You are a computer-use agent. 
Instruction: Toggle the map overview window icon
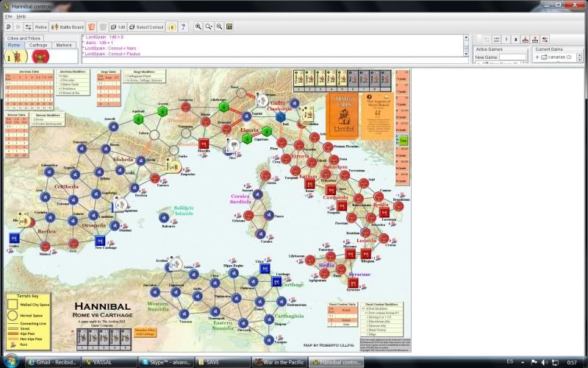tap(229, 26)
